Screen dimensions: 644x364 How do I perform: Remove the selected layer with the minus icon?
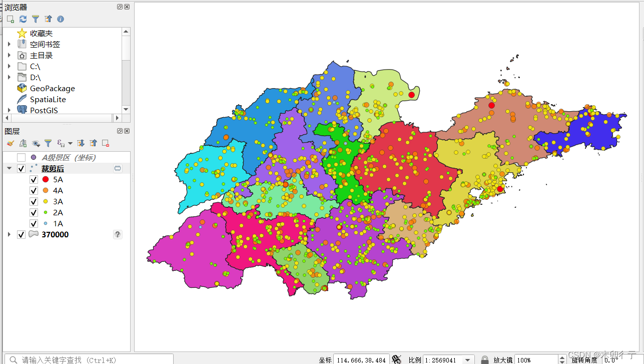[105, 143]
